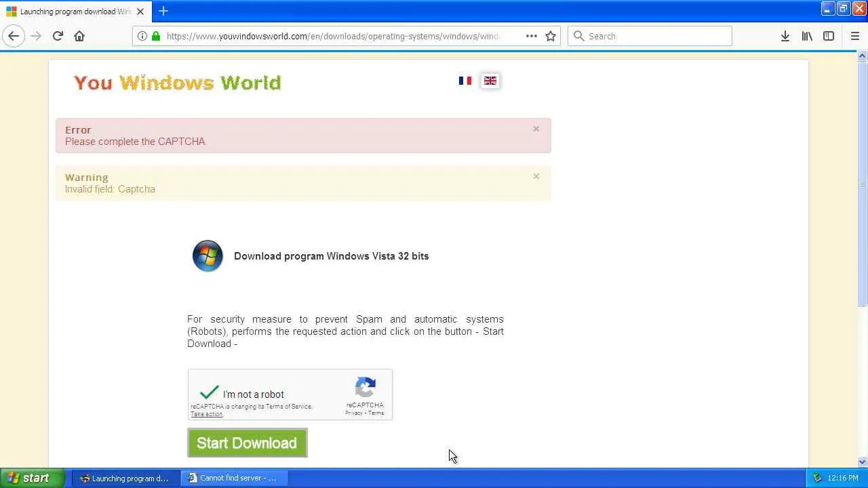Image resolution: width=868 pixels, height=488 pixels.
Task: Switch site language to English flag
Action: (x=490, y=81)
